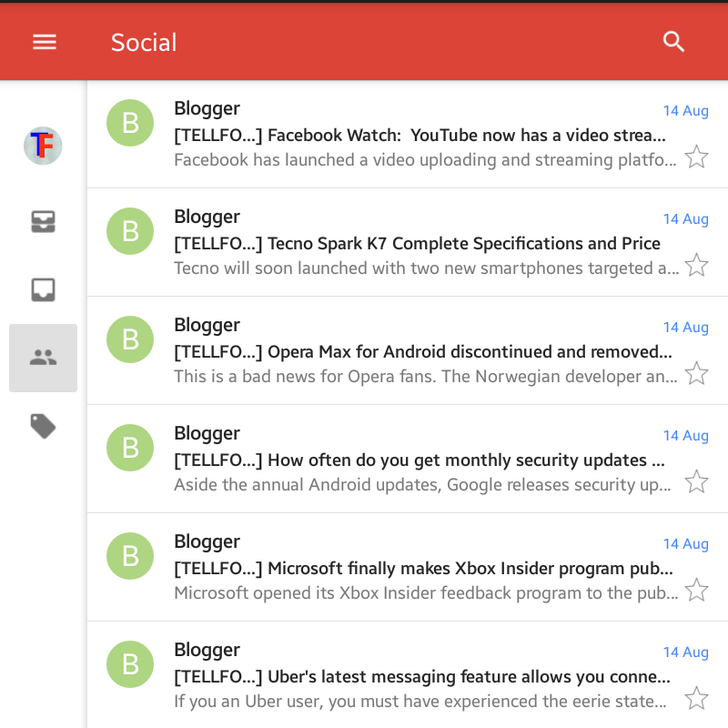Image resolution: width=728 pixels, height=728 pixels.
Task: Open email subject 'Tecno Spark K7 Complete Specifications'
Action: [x=417, y=243]
